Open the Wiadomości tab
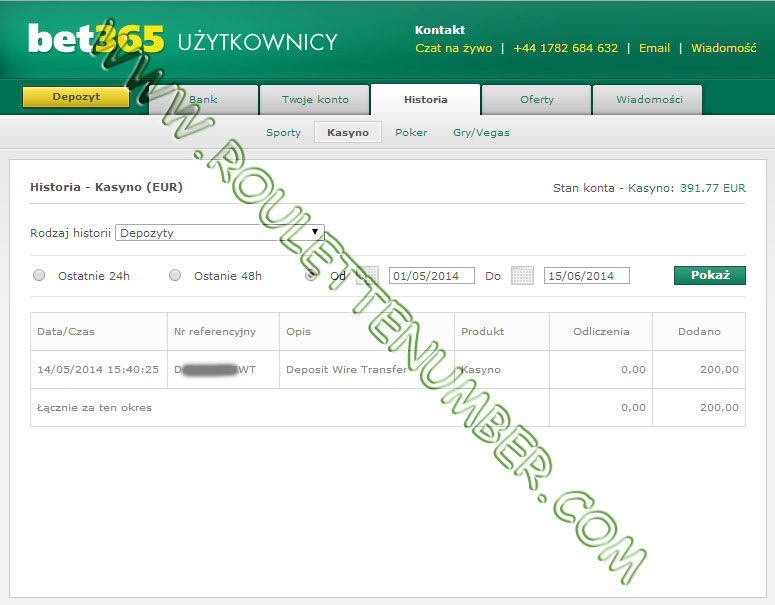Image resolution: width=775 pixels, height=605 pixels. click(648, 100)
